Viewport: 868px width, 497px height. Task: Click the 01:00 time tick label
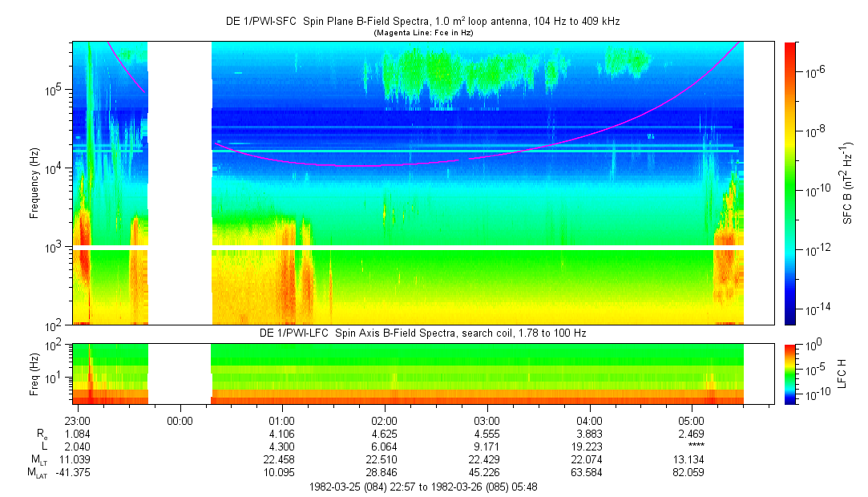point(281,420)
